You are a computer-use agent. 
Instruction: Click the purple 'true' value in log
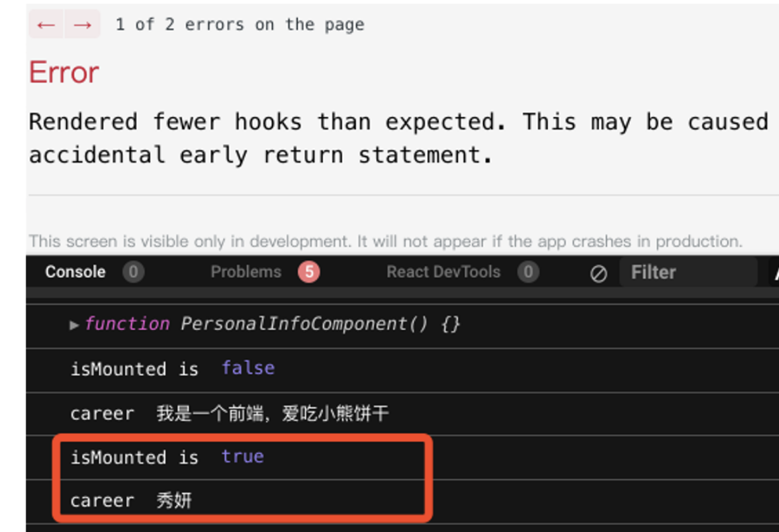click(x=242, y=457)
